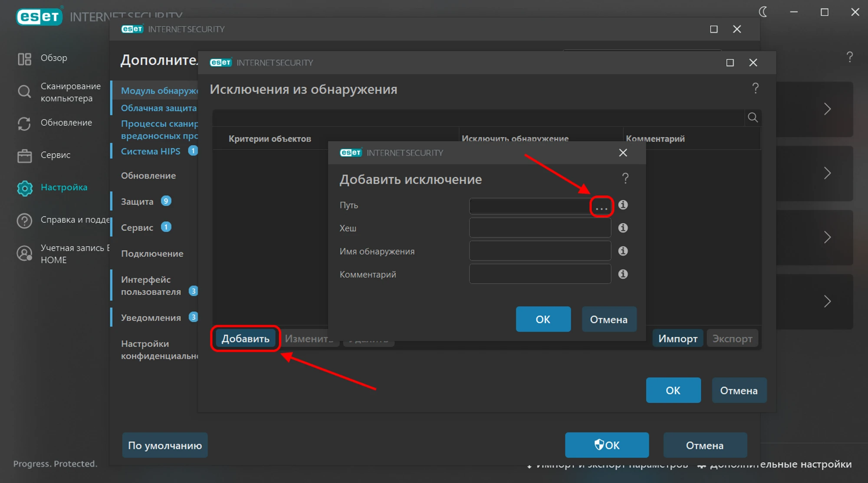This screenshot has height=483, width=868.
Task: Expand the last chevron arrow on right panel
Action: [x=827, y=301]
